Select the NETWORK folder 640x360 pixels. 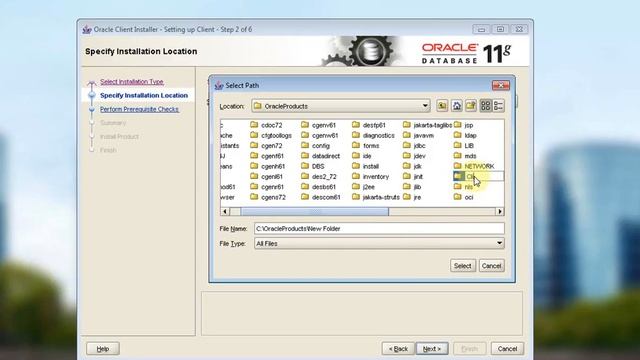(x=474, y=166)
